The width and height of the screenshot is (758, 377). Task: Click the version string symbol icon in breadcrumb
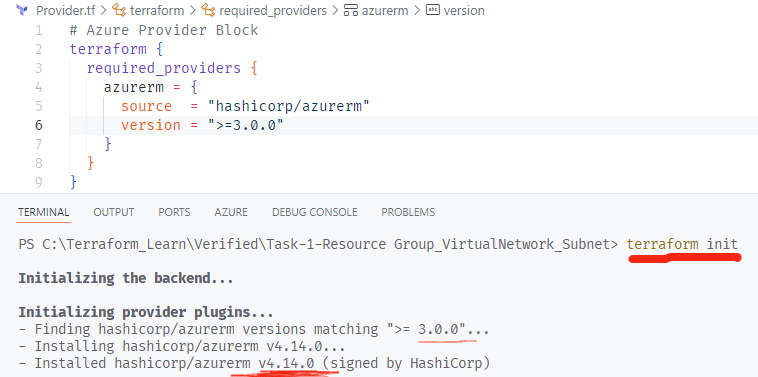(433, 10)
